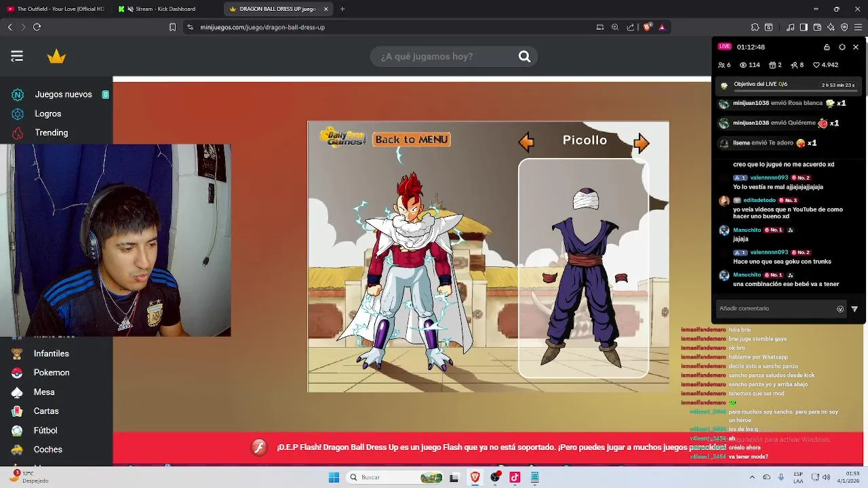This screenshot has height=488, width=868.
Task: Close the DRAGON BALL DRESS UP tab
Action: coord(326,9)
